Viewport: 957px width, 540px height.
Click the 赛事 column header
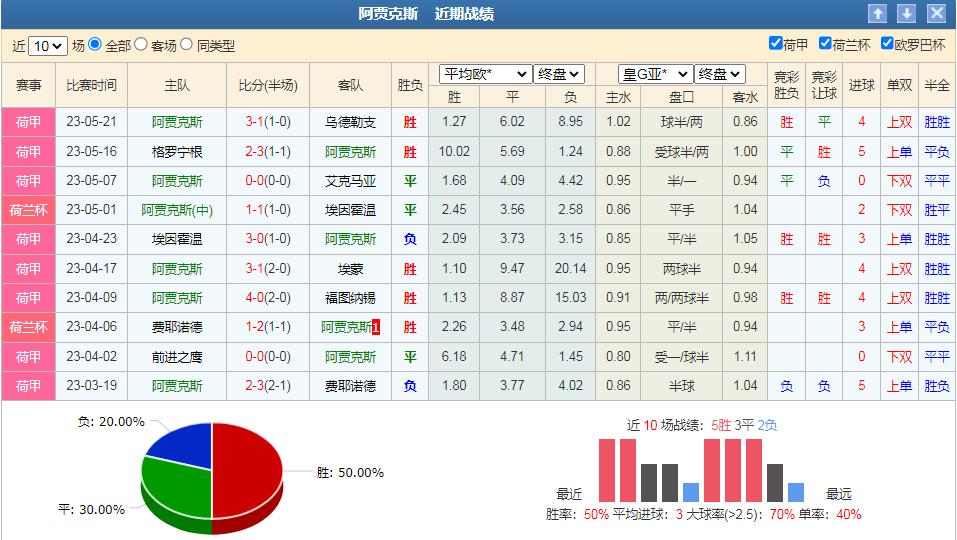click(x=28, y=85)
